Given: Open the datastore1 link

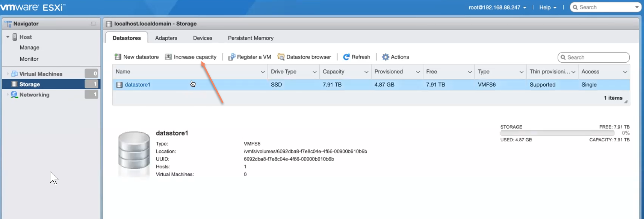Looking at the screenshot, I should [x=138, y=85].
